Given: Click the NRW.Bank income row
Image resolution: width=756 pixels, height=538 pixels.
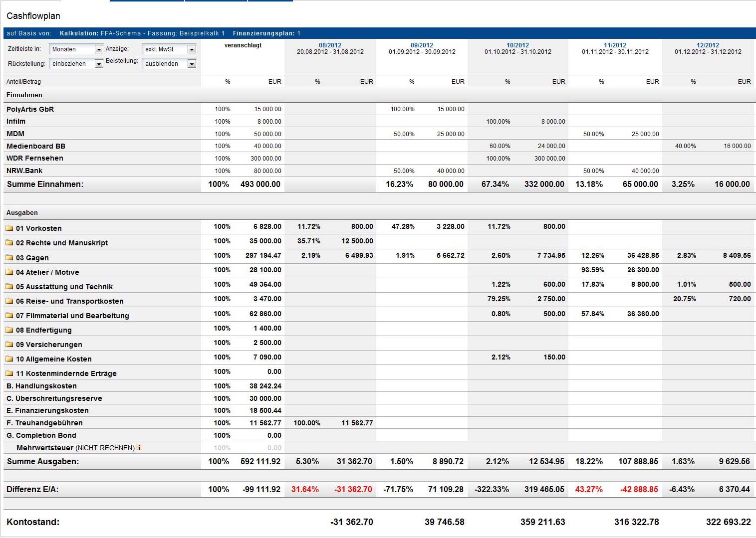Looking at the screenshot, I should [x=379, y=171].
